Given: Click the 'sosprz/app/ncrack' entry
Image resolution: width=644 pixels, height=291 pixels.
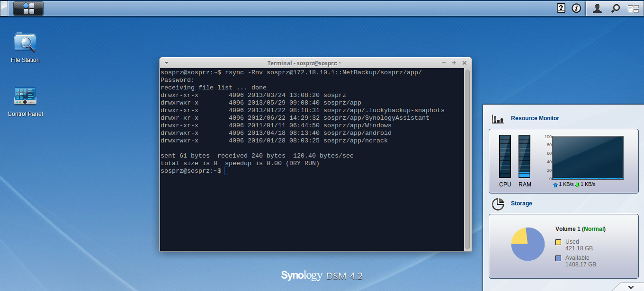Looking at the screenshot, I should point(356,141).
